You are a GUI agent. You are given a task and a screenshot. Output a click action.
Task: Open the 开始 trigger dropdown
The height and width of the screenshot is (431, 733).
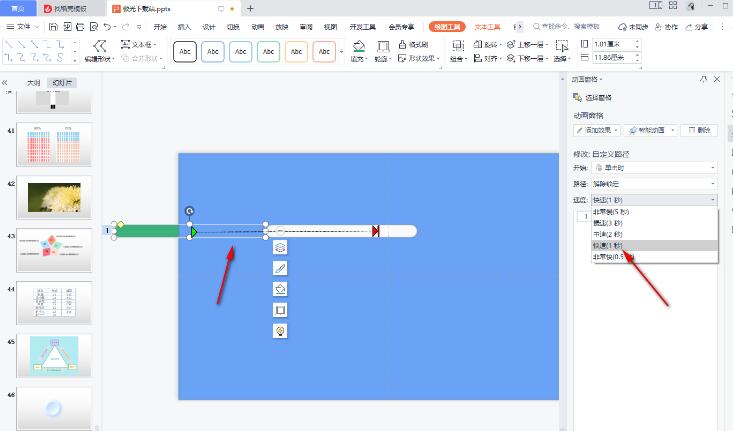click(x=655, y=168)
